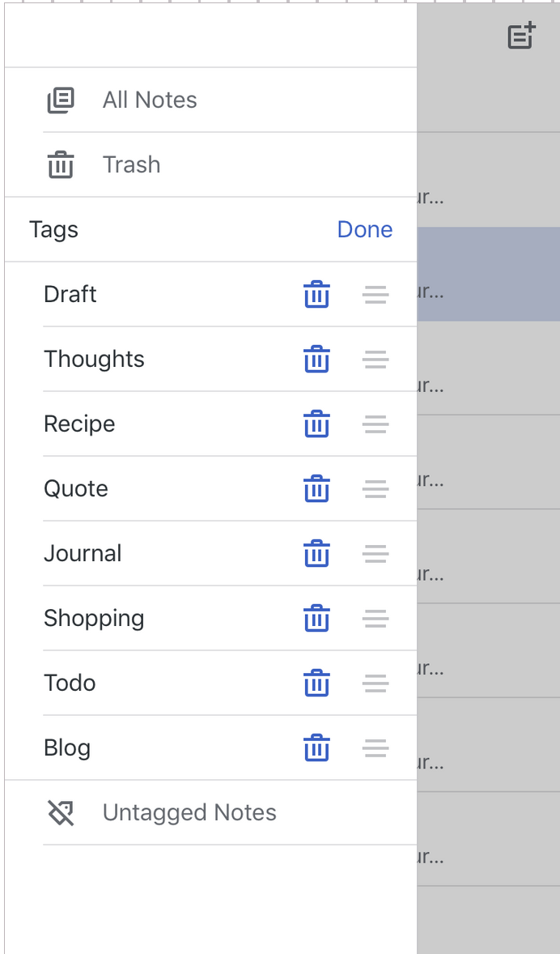The image size is (560, 954).
Task: Delete the Shopping tag using its trash icon
Action: coord(316,618)
